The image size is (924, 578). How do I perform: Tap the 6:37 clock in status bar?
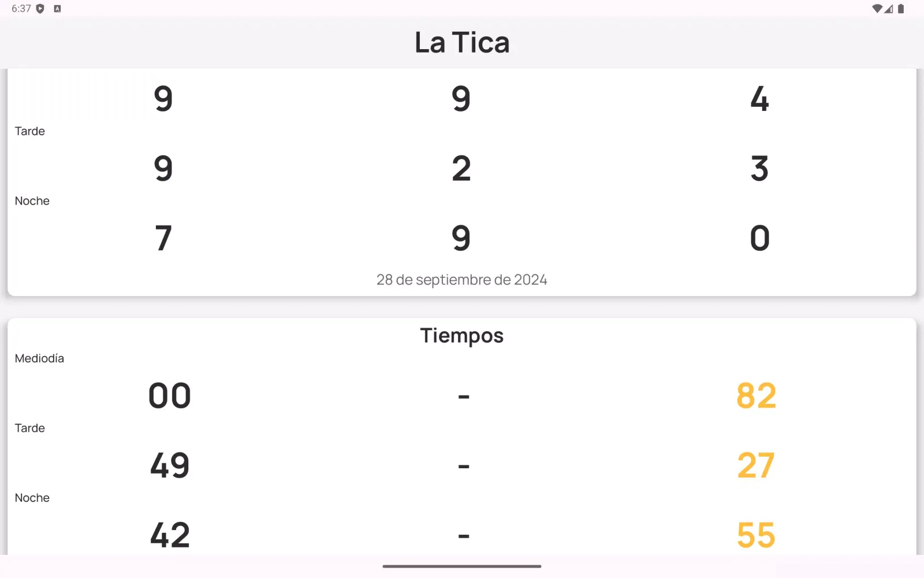[21, 9]
